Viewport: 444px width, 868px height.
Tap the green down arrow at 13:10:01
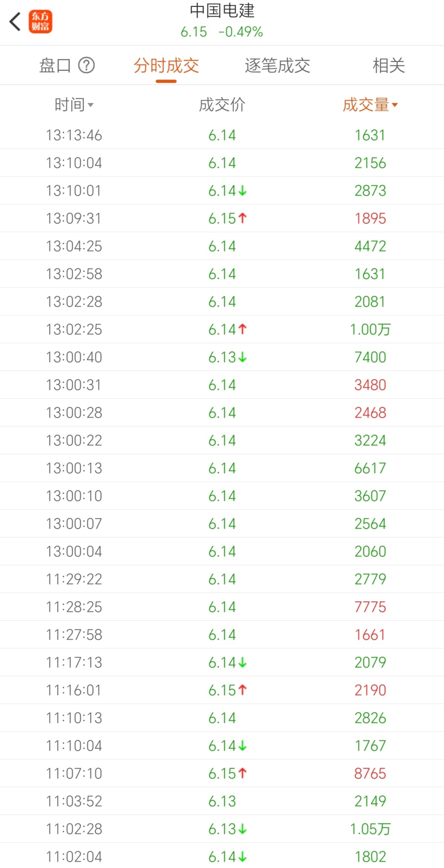tap(242, 191)
